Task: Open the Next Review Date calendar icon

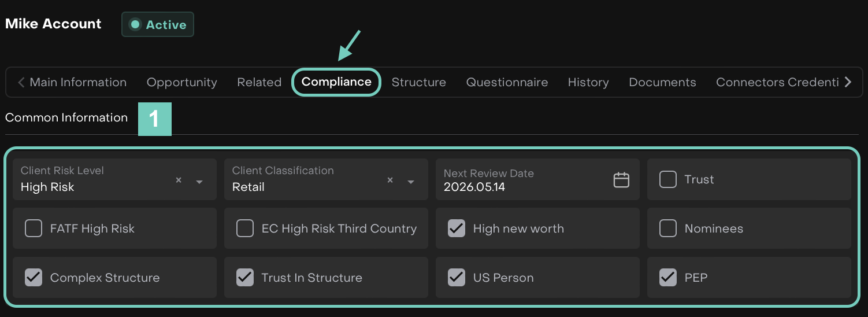Action: click(621, 180)
